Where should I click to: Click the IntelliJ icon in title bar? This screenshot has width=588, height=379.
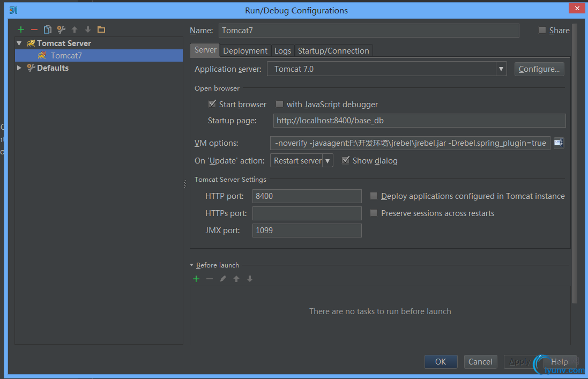[x=13, y=10]
